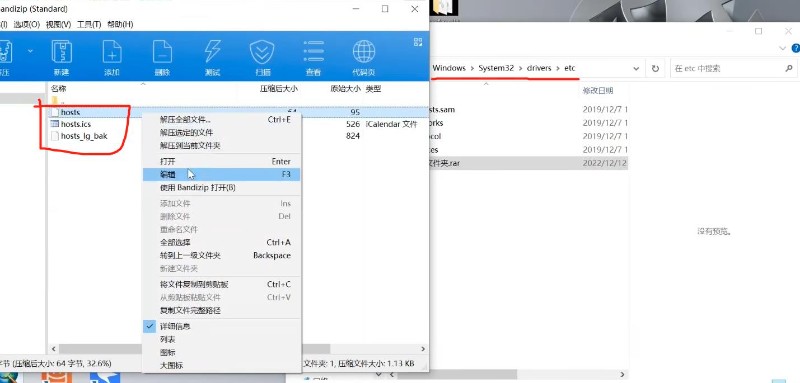Click the extract (解压) zipper icon in Bandizip
The width and height of the screenshot is (800, 383).
point(6,52)
